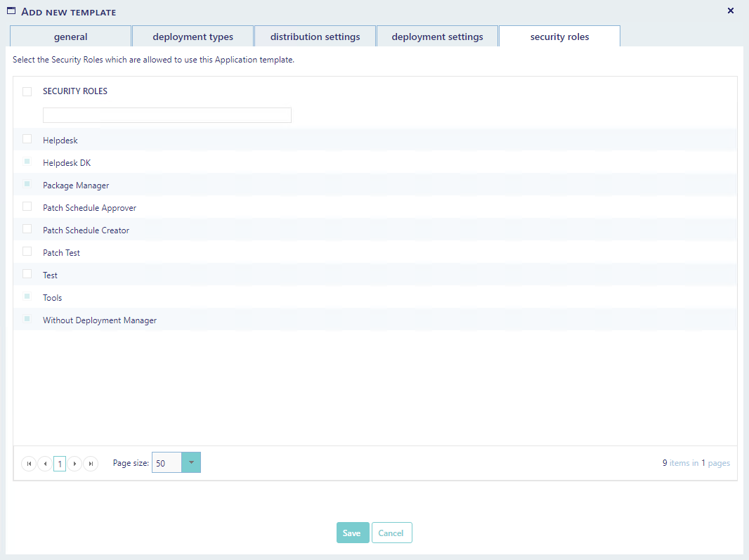This screenshot has width=749, height=560.
Task: Toggle Without Deployment Manager checkbox
Action: 27,319
